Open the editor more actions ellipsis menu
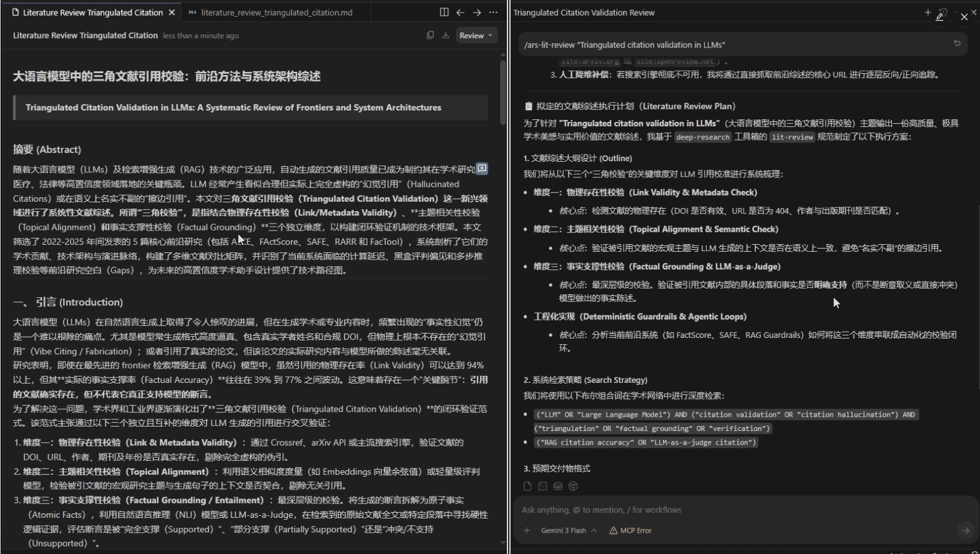 click(x=493, y=12)
